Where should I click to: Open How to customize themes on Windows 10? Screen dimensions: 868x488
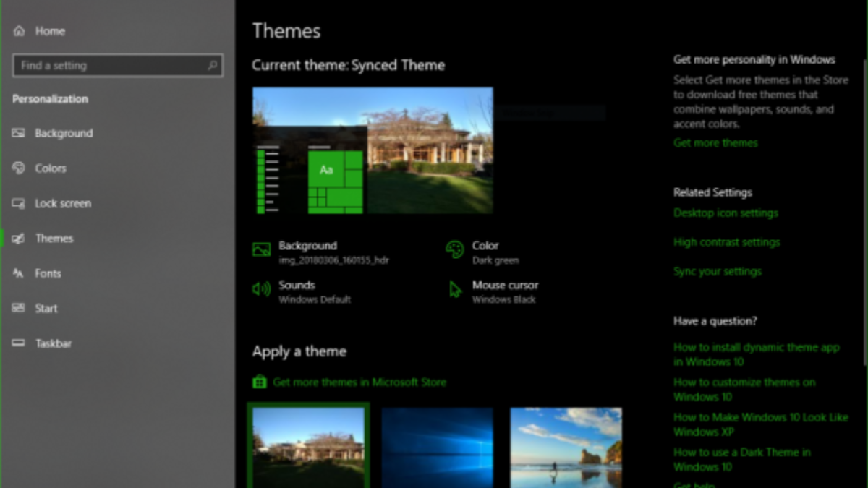744,389
